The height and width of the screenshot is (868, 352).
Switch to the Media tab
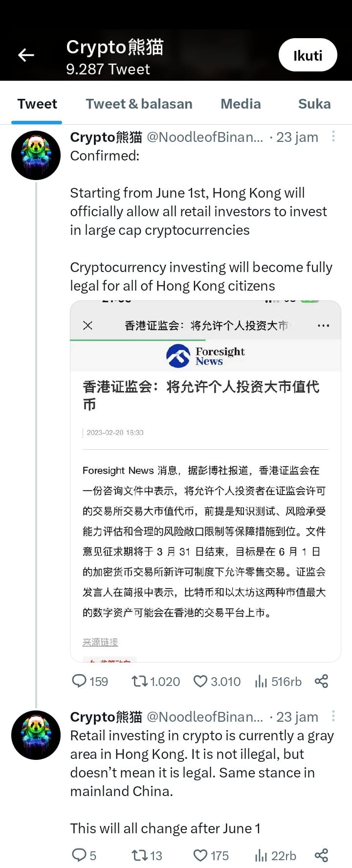(241, 104)
